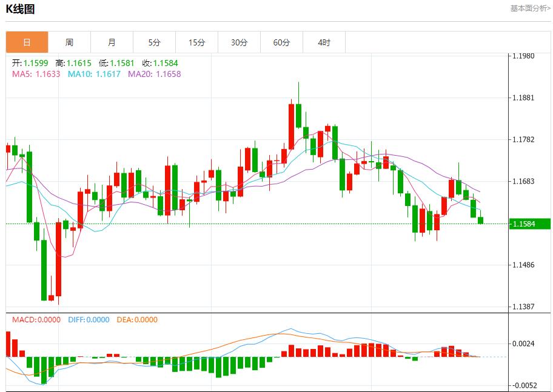Screen dimensions: 553x392
Task: Open the 基本面分析 link
Action: pyautogui.click(x=530, y=8)
